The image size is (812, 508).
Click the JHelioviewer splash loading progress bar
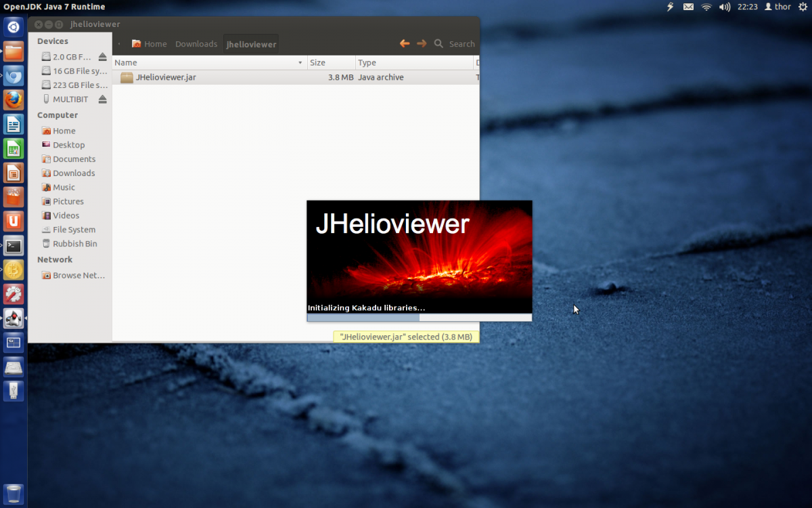click(420, 317)
